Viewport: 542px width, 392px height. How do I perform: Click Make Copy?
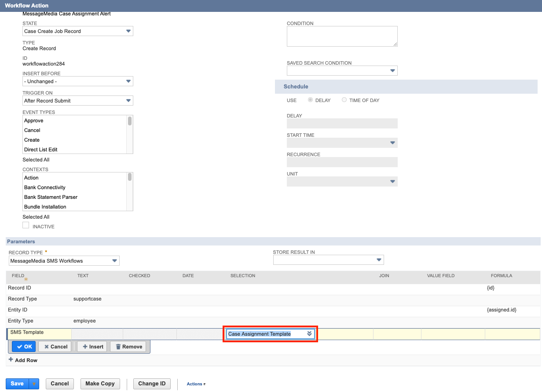click(x=100, y=384)
